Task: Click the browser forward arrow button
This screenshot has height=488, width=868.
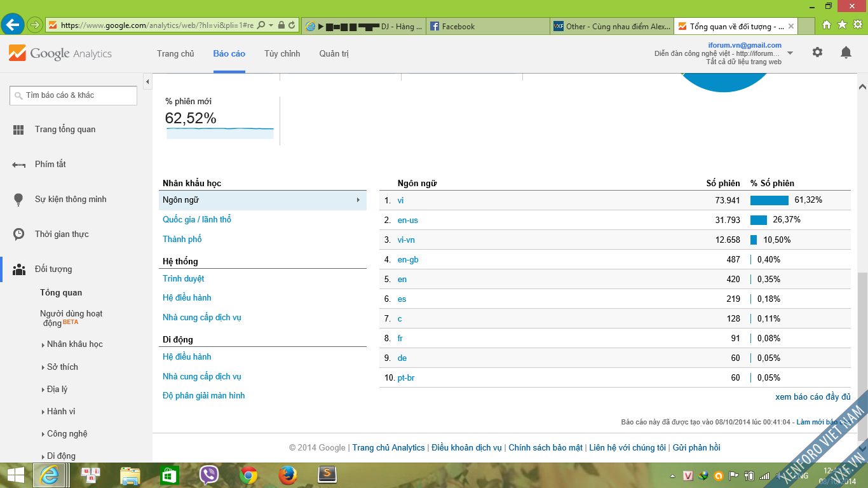Action: tap(35, 25)
